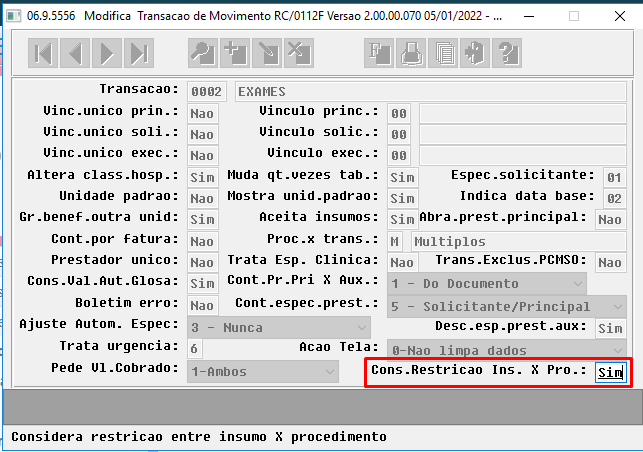Click the Vinculo princ. description field
643x452 pixels.
click(x=523, y=114)
